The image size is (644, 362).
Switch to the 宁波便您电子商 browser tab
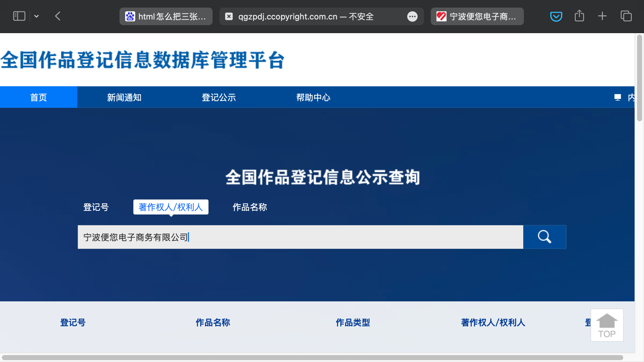[x=477, y=16]
